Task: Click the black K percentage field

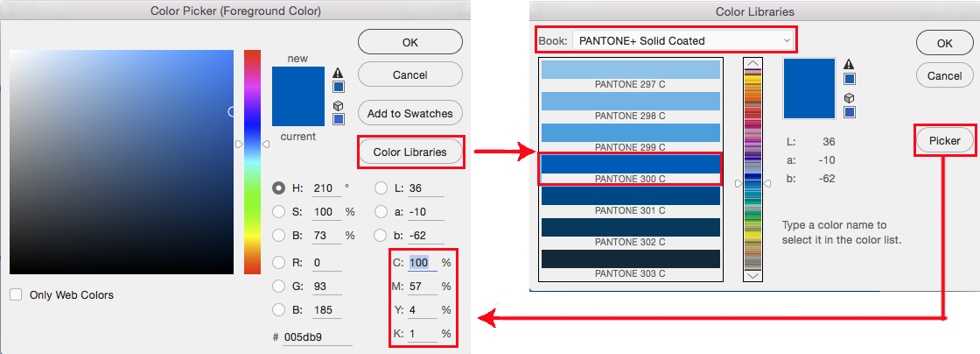Action: [422, 334]
